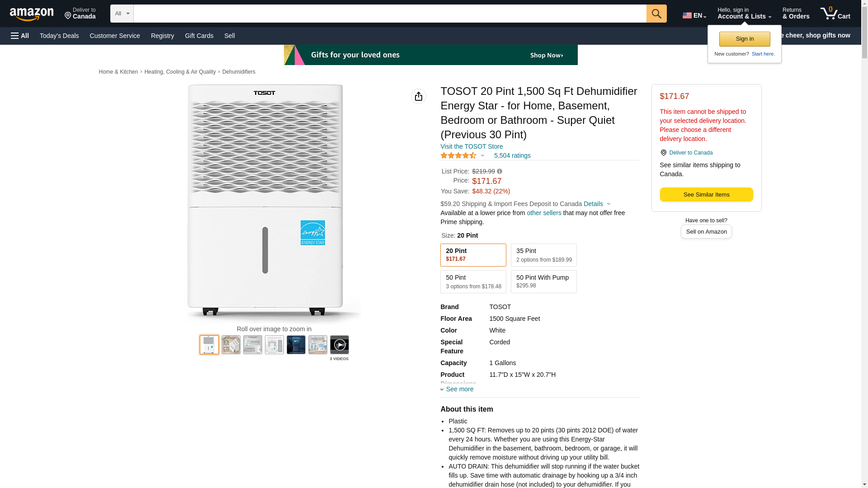Open the search category All dropdown
868x488 pixels.
pyautogui.click(x=122, y=14)
